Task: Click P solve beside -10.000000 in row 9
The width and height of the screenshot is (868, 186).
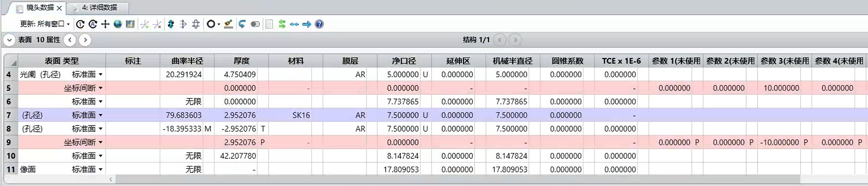Action: [806, 142]
